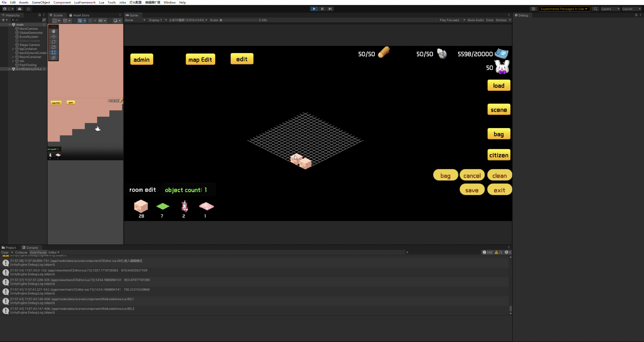The image size is (644, 342).
Task: Click the wood log resource icon
Action: [x=384, y=53]
